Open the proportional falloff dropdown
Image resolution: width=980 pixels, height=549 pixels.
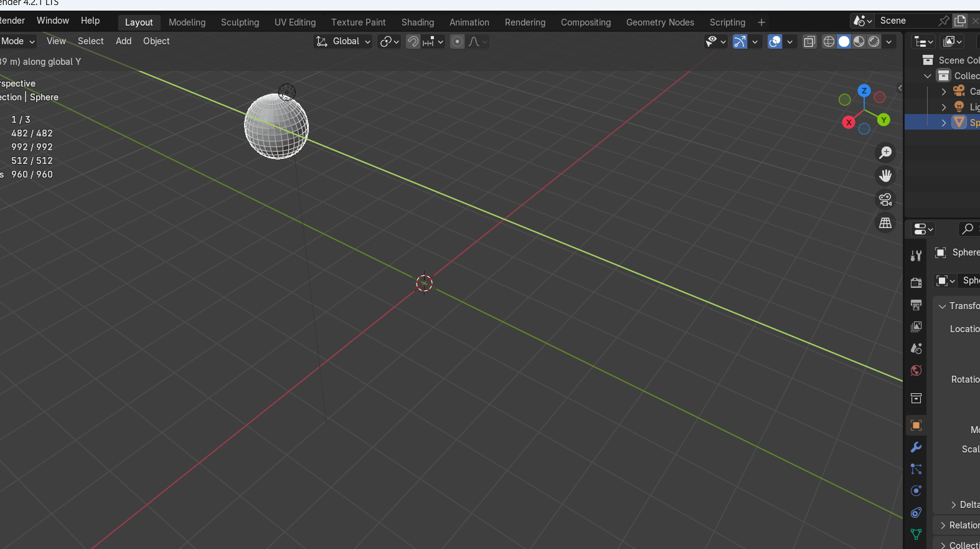(x=478, y=42)
